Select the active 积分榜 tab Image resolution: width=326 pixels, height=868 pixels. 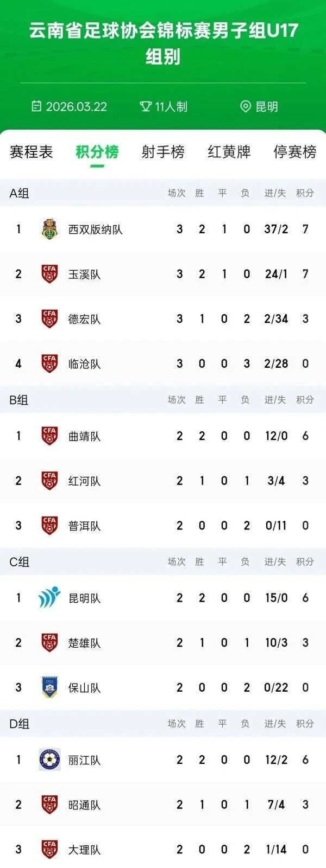(x=97, y=151)
